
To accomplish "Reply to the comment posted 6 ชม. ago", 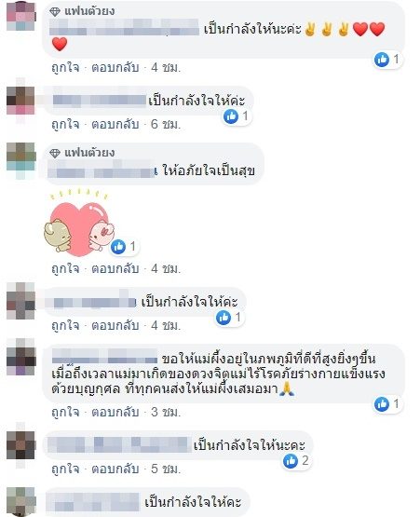I will (115, 124).
